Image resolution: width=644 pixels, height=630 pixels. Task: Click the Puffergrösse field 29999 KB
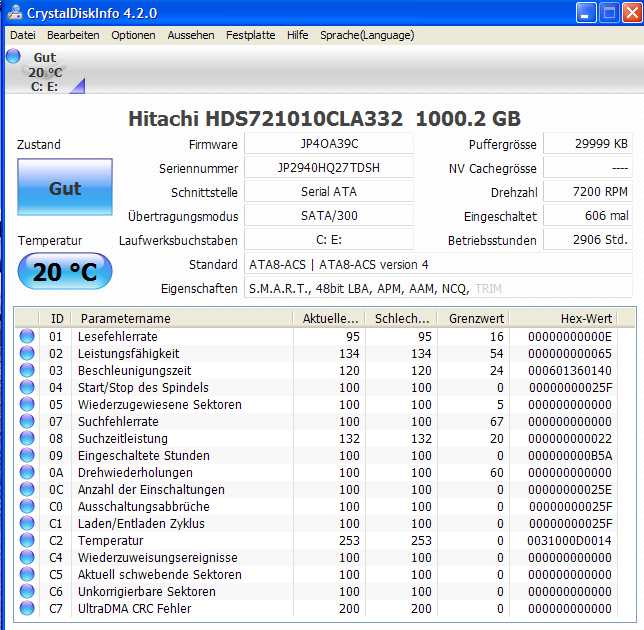[x=588, y=144]
